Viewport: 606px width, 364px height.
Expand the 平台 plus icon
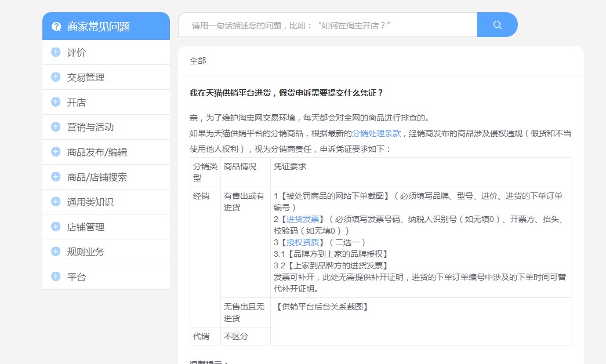coord(56,276)
